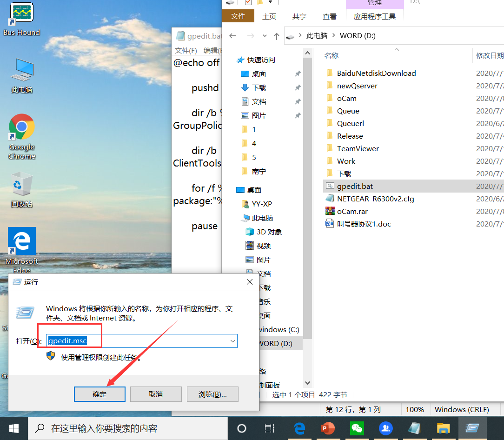Switch to the 共享 ribbon tab
Screen dimensions: 504x440
pos(299,16)
